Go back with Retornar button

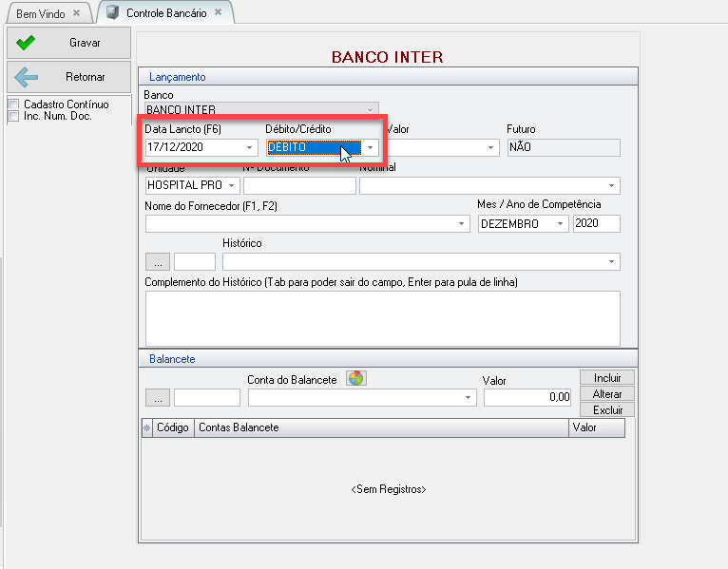click(68, 77)
